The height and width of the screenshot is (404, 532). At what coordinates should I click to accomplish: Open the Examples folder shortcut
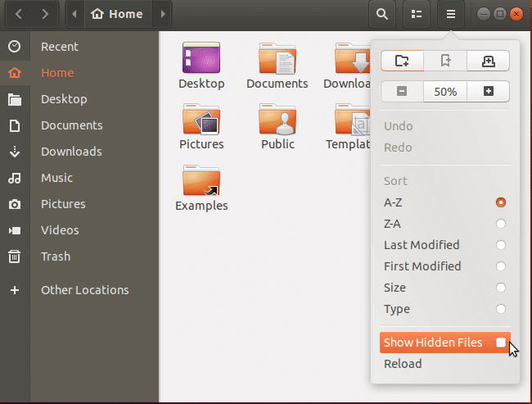[201, 184]
